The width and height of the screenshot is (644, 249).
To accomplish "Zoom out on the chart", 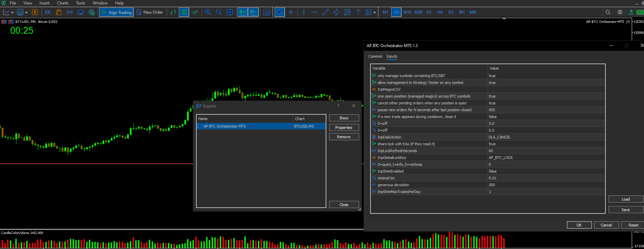I will [x=219, y=12].
